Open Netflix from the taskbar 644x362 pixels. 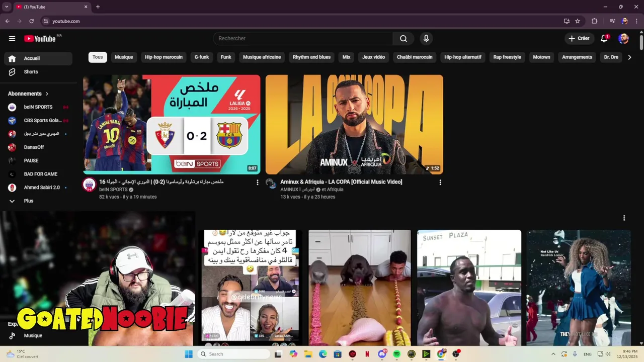click(367, 354)
